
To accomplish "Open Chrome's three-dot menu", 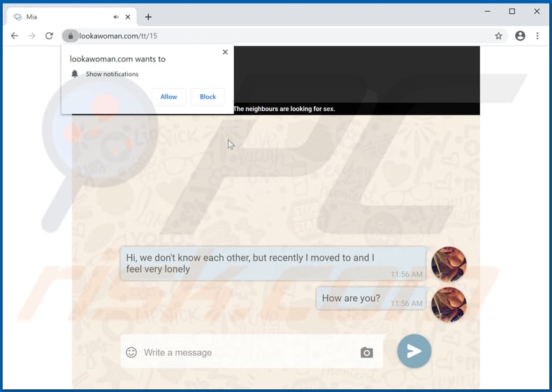I will 537,36.
